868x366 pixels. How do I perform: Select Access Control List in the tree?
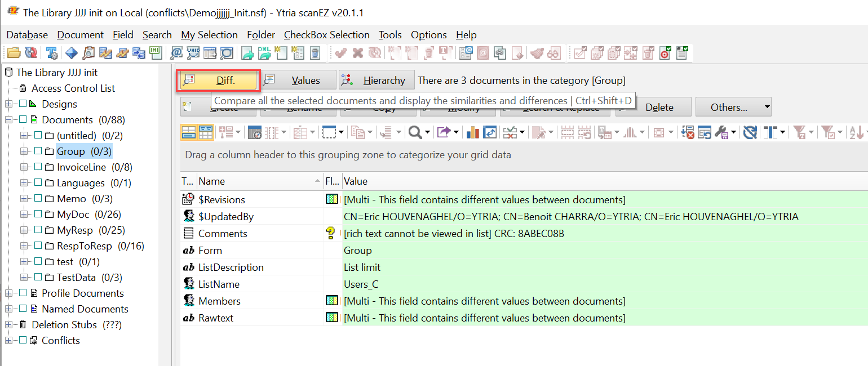(x=73, y=88)
